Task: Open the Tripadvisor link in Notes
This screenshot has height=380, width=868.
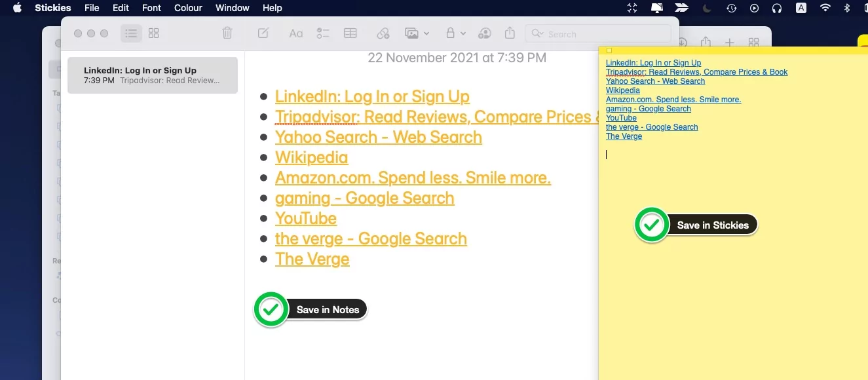Action: tap(437, 117)
